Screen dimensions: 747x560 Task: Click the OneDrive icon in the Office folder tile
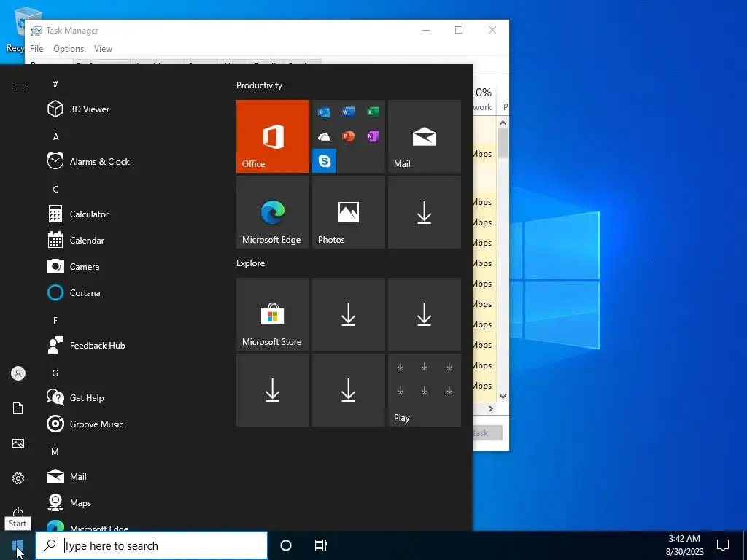click(x=324, y=136)
